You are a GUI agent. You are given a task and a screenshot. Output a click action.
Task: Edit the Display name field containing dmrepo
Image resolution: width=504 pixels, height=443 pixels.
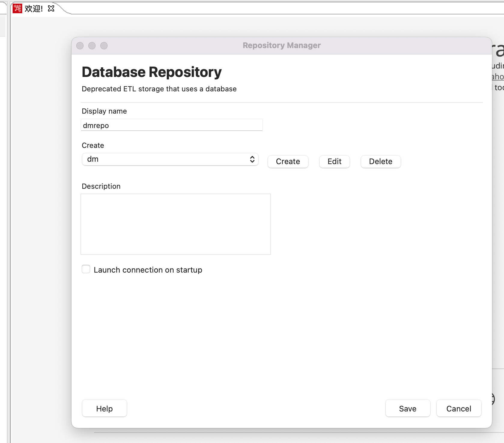(172, 125)
